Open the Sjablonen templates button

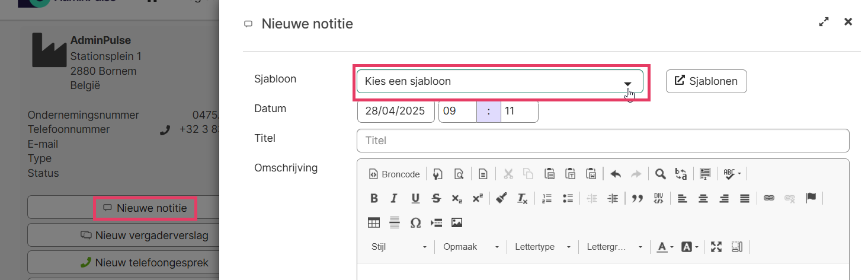(x=706, y=81)
